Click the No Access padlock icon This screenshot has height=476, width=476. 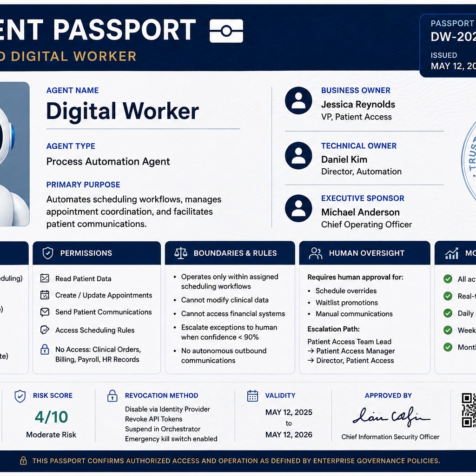[x=45, y=350]
